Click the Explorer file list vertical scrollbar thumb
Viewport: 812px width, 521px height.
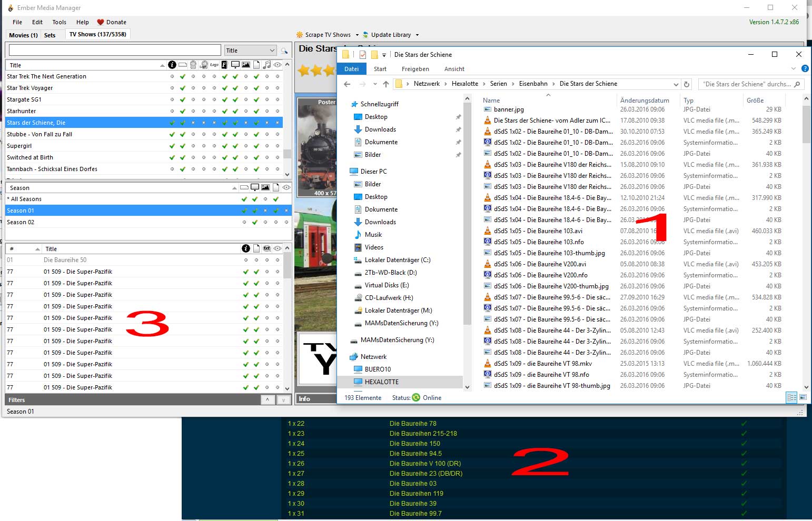click(806, 124)
